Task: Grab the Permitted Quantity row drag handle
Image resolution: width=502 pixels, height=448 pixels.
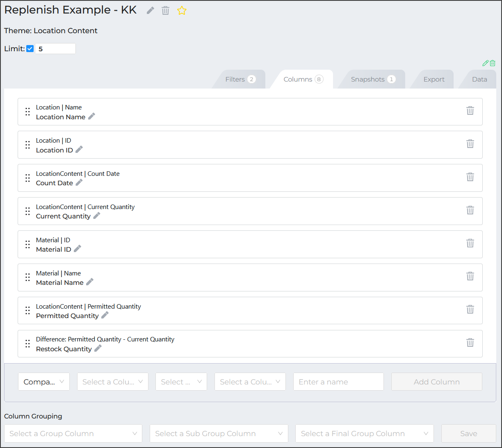Action: (x=27, y=311)
